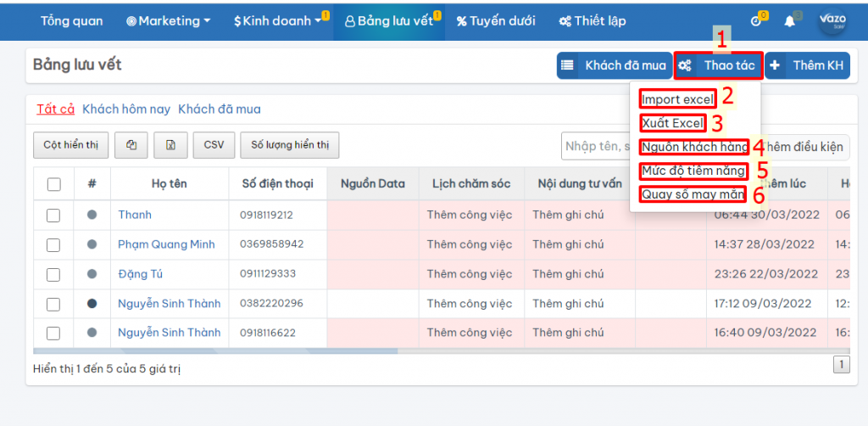Click the Excel export icon button
The width and height of the screenshot is (868, 426).
click(170, 145)
